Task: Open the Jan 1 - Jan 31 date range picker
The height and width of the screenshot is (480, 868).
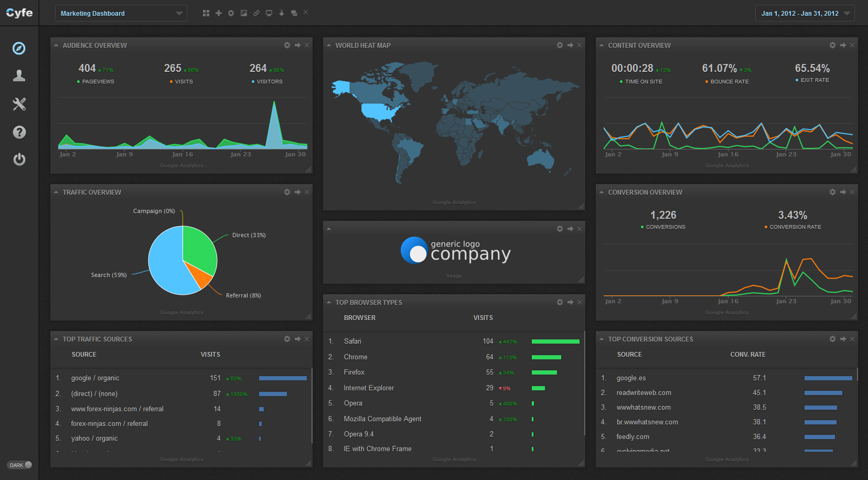Action: pyautogui.click(x=805, y=13)
